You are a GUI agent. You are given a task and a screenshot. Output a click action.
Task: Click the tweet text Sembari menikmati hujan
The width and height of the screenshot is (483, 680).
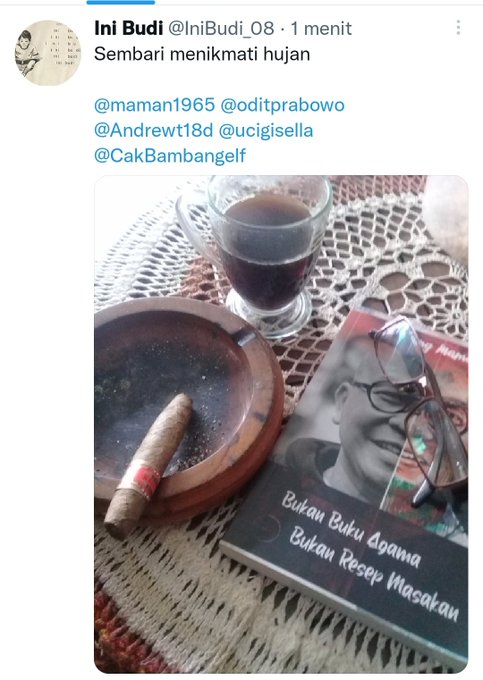(202, 54)
